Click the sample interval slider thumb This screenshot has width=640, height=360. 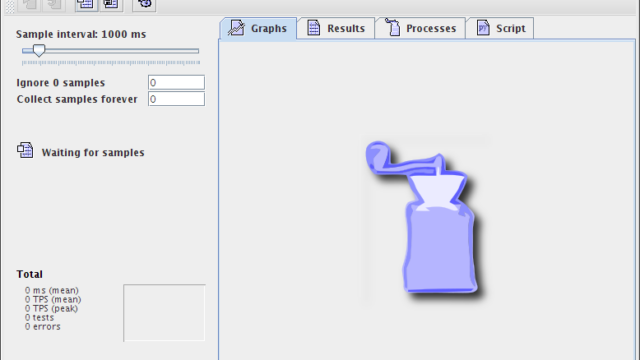click(39, 51)
